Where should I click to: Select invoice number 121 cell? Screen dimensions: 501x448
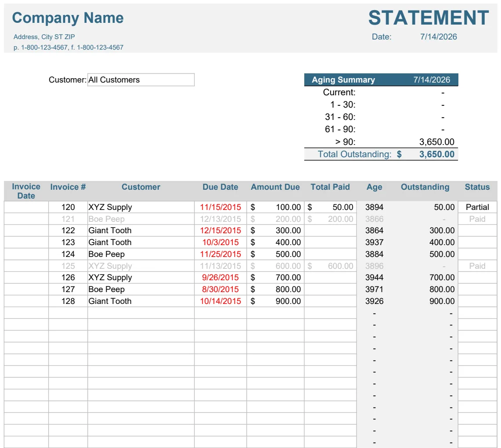click(68, 219)
